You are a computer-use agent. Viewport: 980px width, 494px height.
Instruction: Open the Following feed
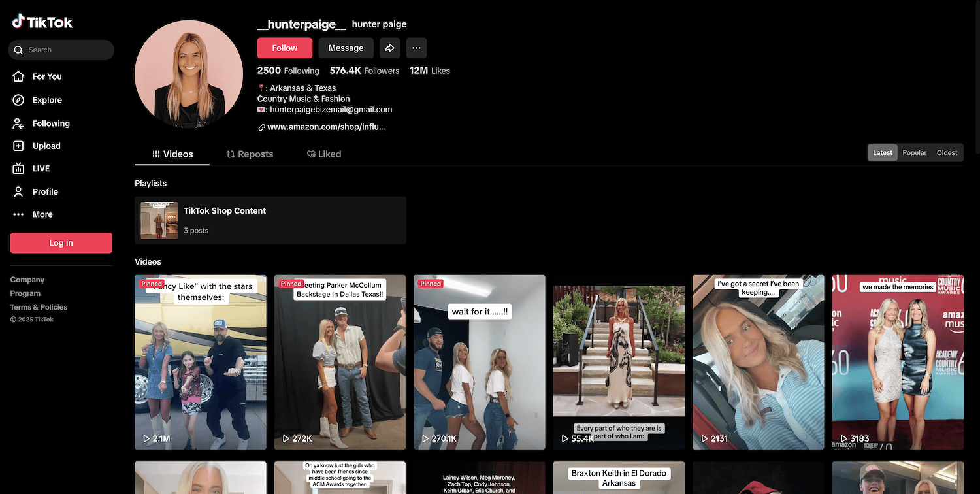click(50, 124)
